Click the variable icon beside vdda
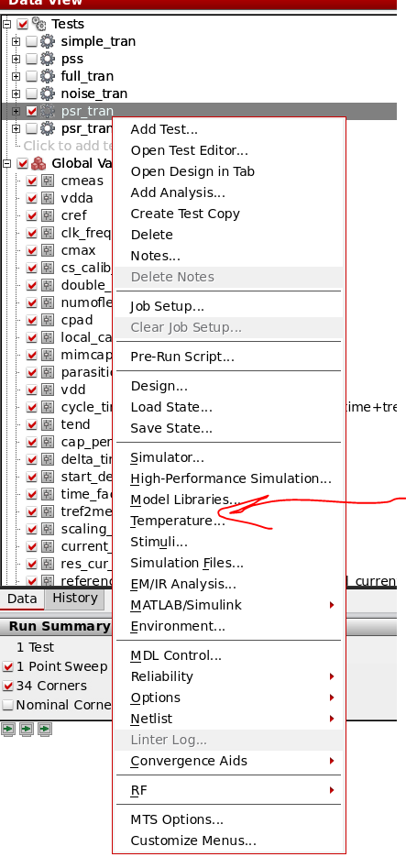 click(48, 198)
